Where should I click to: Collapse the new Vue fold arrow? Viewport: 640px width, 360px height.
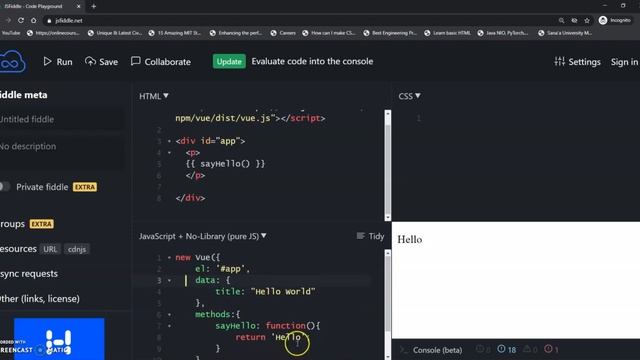tap(169, 258)
